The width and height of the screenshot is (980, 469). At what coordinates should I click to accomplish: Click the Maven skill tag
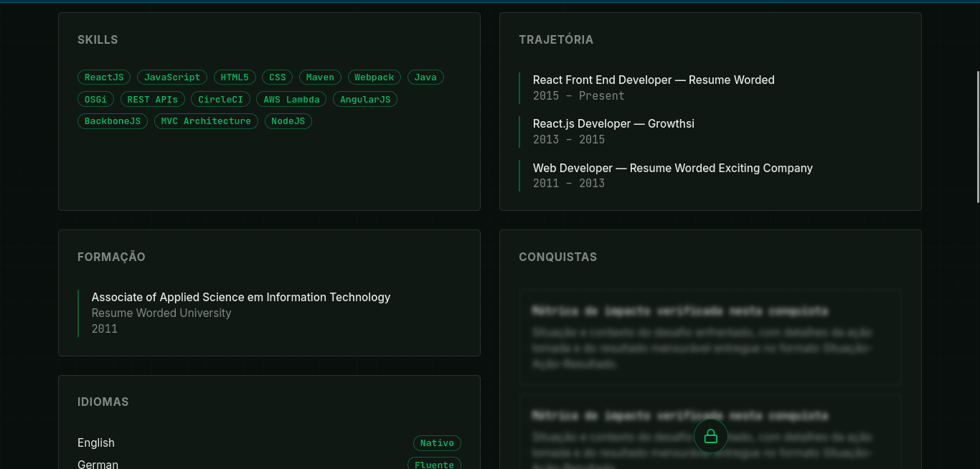point(320,77)
